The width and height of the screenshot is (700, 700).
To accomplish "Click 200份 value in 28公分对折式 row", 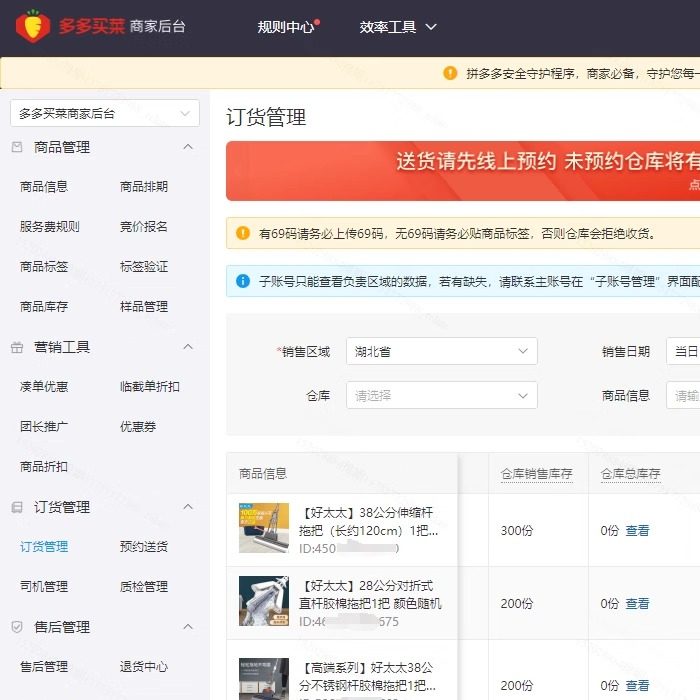I will tap(517, 604).
